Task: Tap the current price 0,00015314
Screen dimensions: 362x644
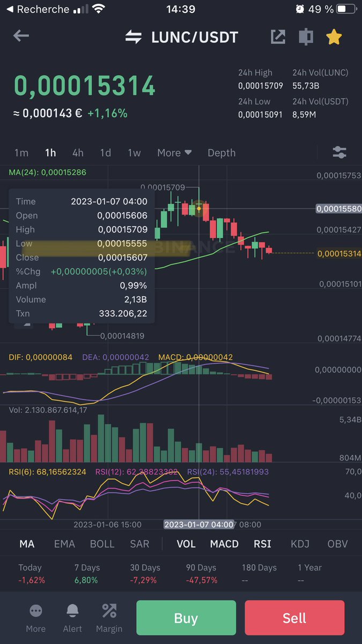Action: (84, 86)
